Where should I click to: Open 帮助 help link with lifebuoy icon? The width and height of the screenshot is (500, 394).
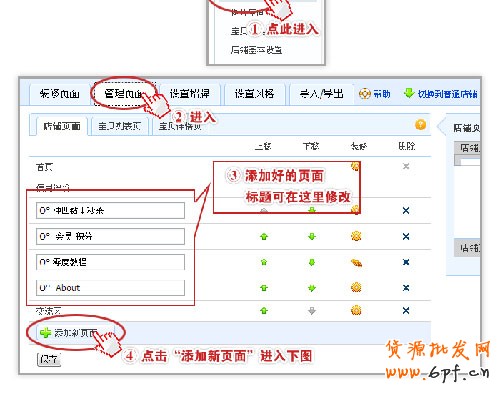pyautogui.click(x=375, y=94)
